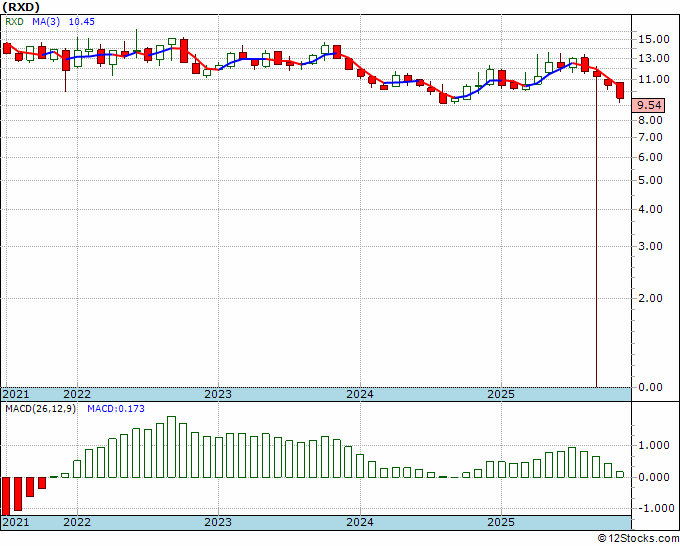Click the 11.00 price axis label
The image size is (680, 546).
pyautogui.click(x=654, y=79)
